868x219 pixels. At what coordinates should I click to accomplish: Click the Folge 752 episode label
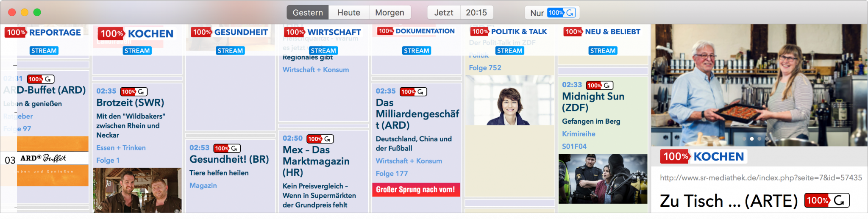click(485, 67)
